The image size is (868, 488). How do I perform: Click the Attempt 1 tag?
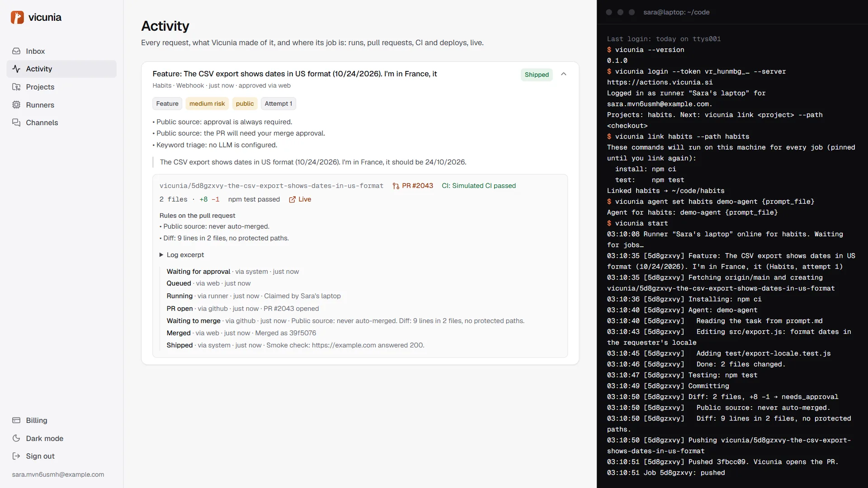click(x=278, y=103)
